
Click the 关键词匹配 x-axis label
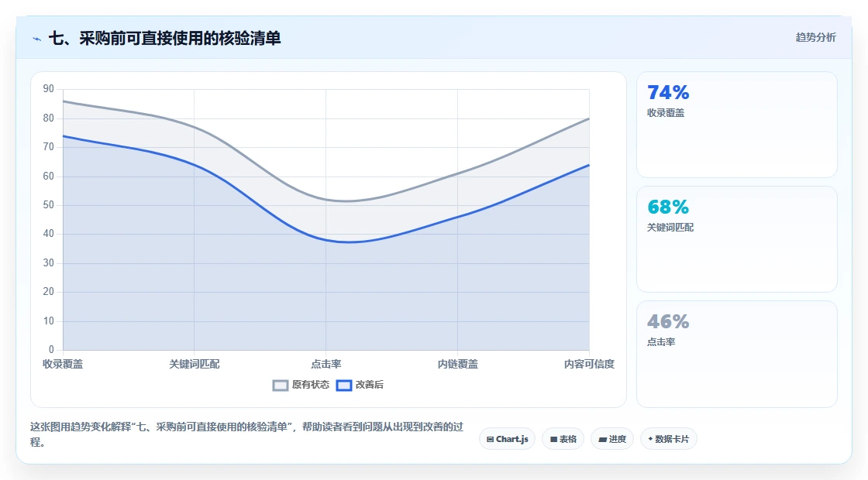pyautogui.click(x=195, y=364)
